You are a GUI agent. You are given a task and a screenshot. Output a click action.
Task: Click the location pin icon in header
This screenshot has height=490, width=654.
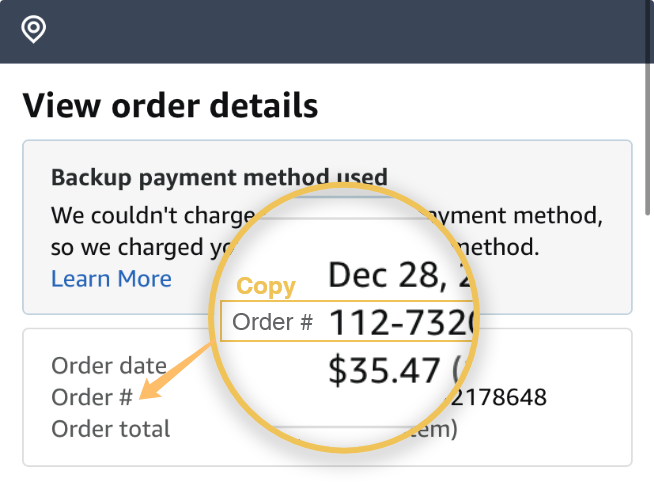(x=34, y=30)
